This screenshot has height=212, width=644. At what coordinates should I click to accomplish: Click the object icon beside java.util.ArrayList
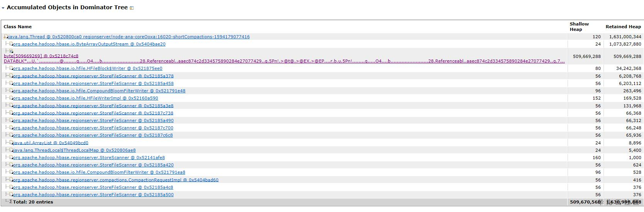point(11,143)
